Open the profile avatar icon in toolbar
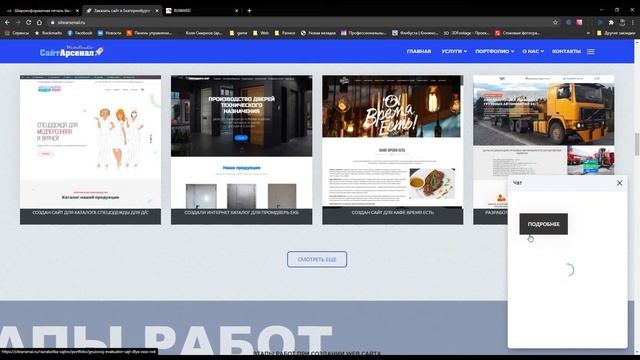Image resolution: width=640 pixels, height=360 pixels. (622, 22)
